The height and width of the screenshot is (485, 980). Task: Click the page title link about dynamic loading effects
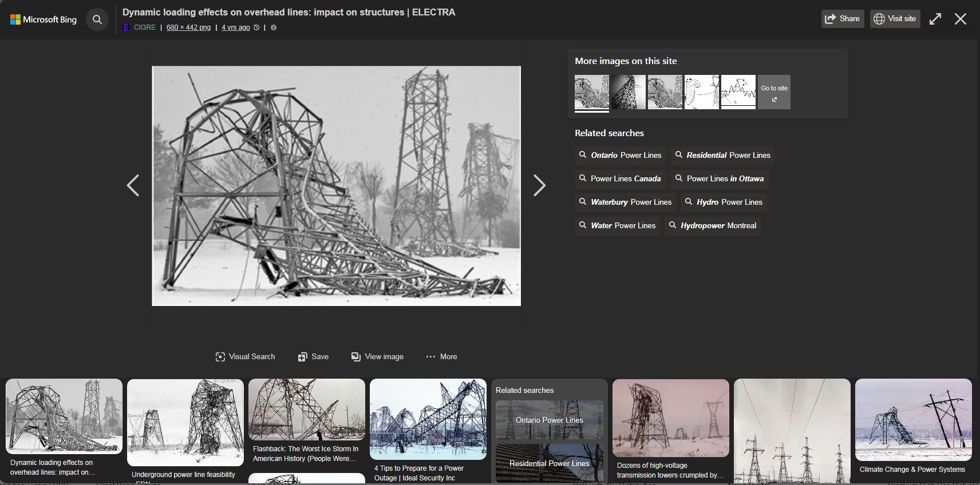289,12
